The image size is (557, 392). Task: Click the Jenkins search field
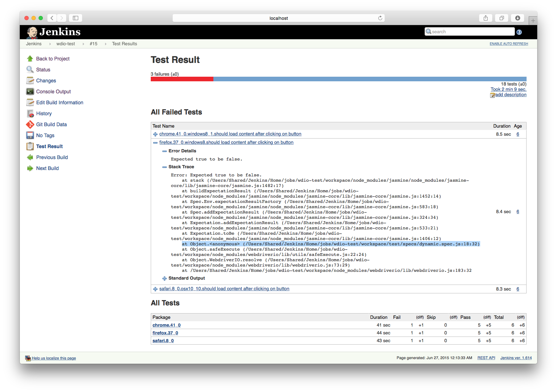pyautogui.click(x=470, y=31)
